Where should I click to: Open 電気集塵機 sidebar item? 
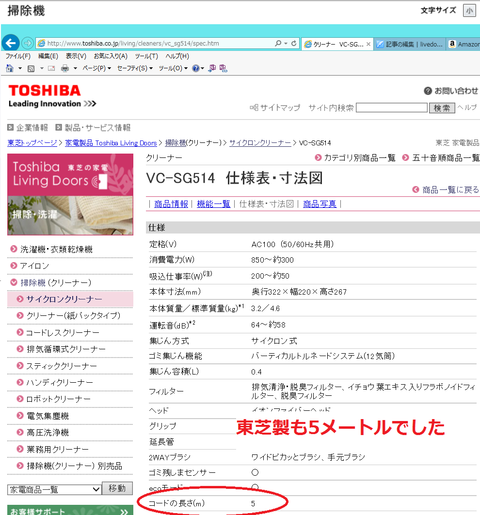point(48,416)
